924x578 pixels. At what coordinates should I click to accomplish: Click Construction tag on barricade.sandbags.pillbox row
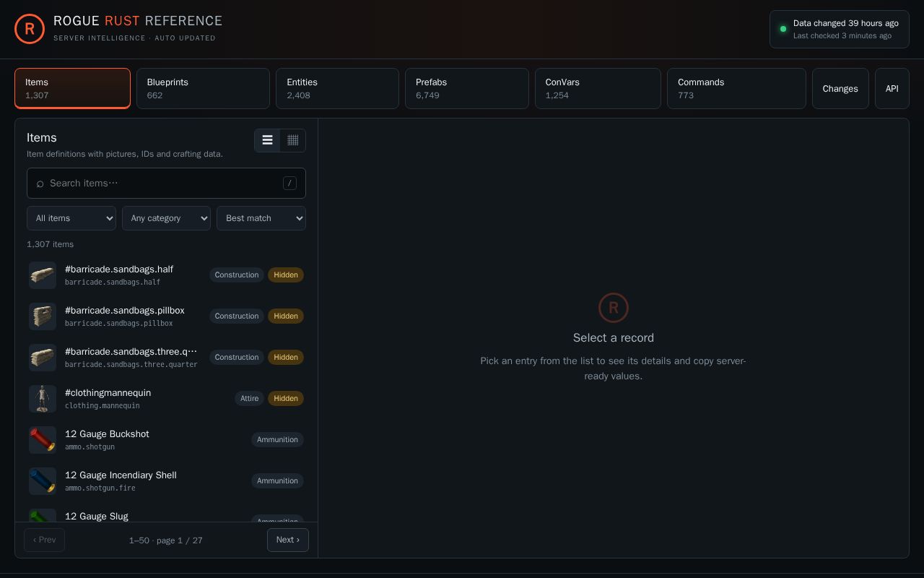[237, 316]
